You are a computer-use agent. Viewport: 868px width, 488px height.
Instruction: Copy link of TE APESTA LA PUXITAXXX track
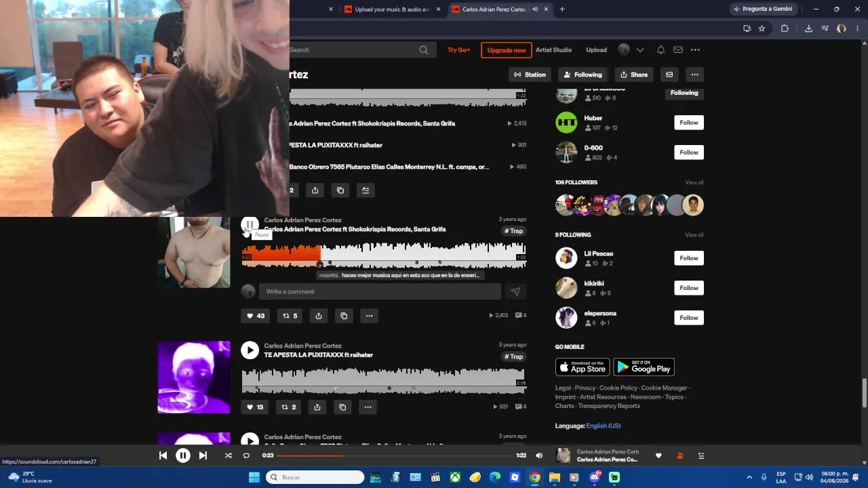tap(342, 407)
